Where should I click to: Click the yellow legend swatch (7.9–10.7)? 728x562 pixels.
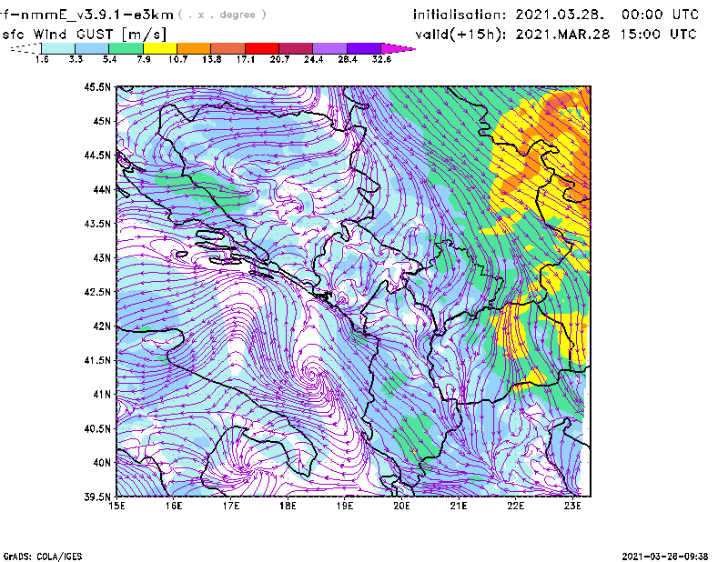160,48
